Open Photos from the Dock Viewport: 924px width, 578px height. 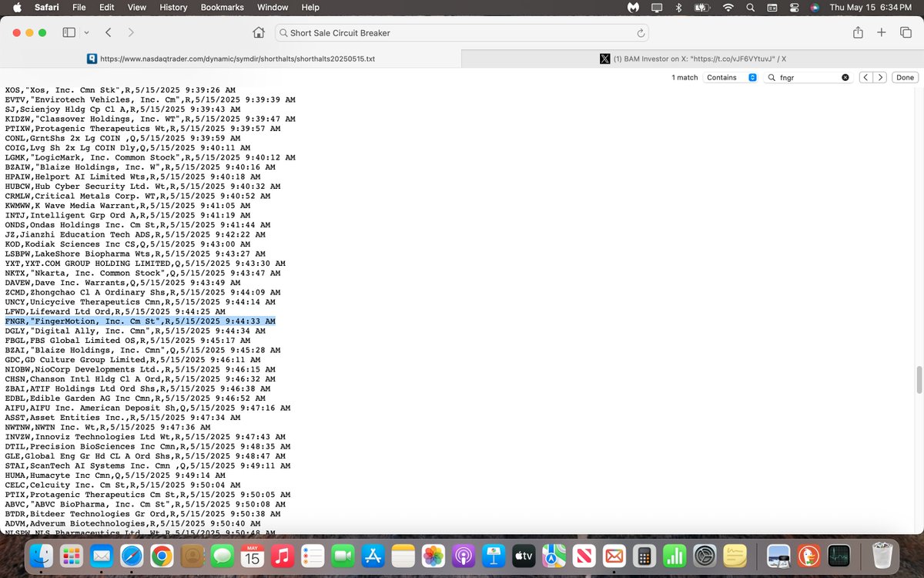pos(433,556)
